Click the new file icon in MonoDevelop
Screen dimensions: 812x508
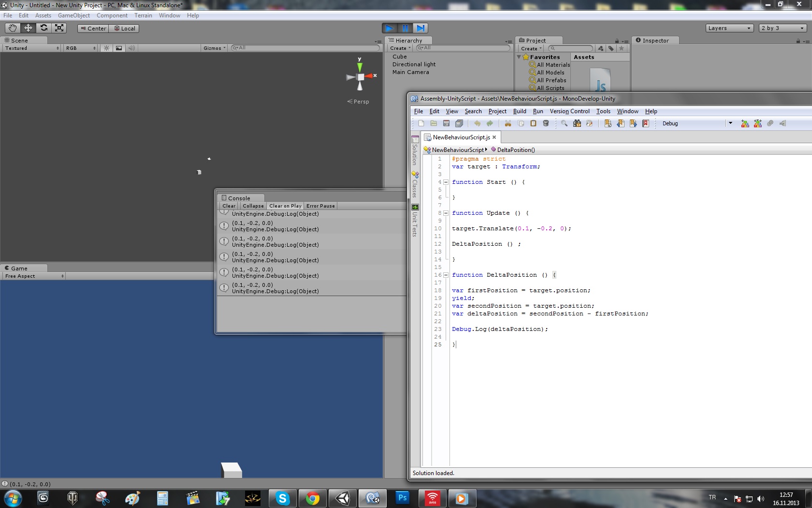click(x=421, y=123)
